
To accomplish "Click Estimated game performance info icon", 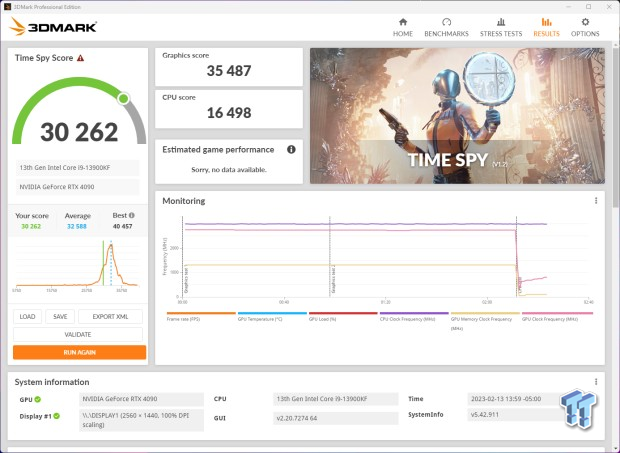I will tap(291, 149).
